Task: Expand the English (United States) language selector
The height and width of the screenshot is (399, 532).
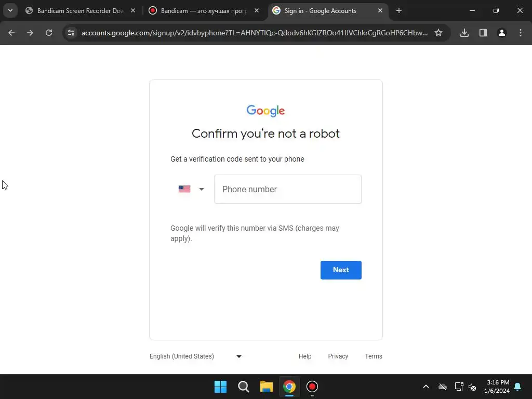Action: (196, 356)
